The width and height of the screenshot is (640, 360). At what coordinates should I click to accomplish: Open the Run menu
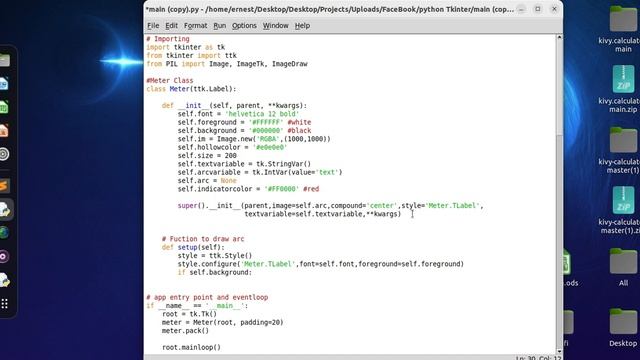point(219,26)
